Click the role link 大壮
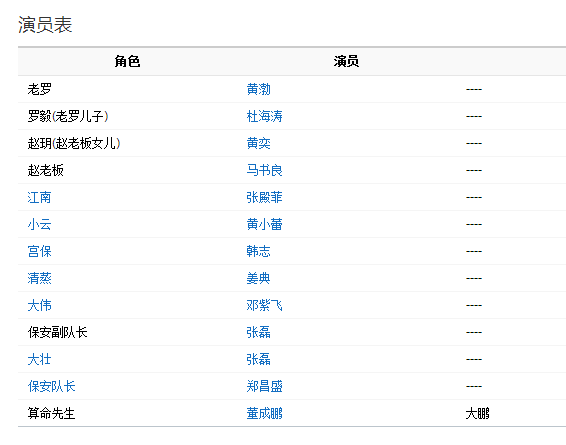 click(39, 359)
